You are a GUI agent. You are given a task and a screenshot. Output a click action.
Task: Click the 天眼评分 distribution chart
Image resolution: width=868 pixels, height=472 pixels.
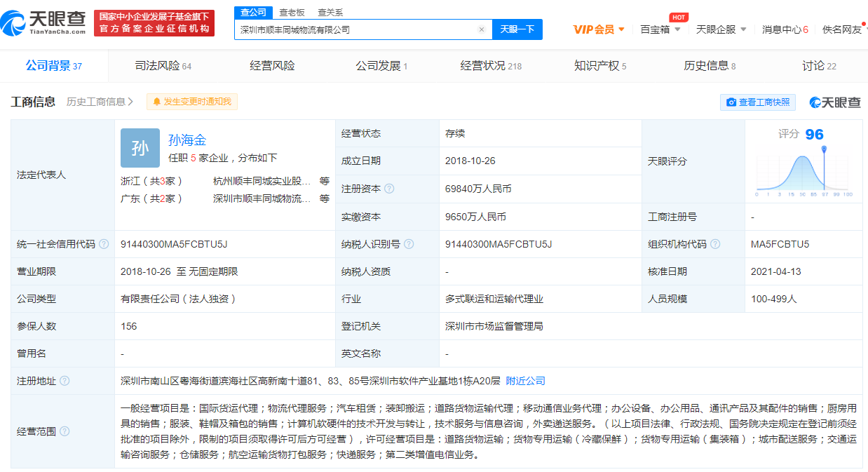[x=804, y=173]
